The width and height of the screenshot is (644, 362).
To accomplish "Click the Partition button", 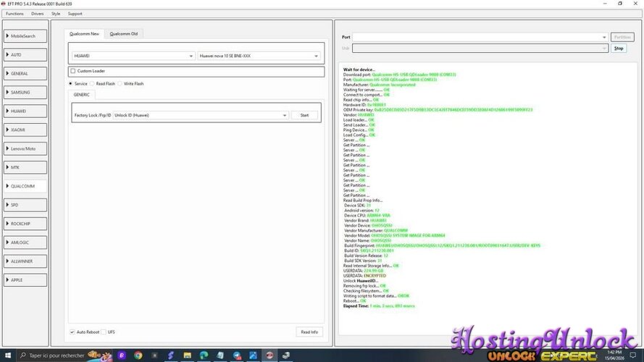I will pos(622,37).
